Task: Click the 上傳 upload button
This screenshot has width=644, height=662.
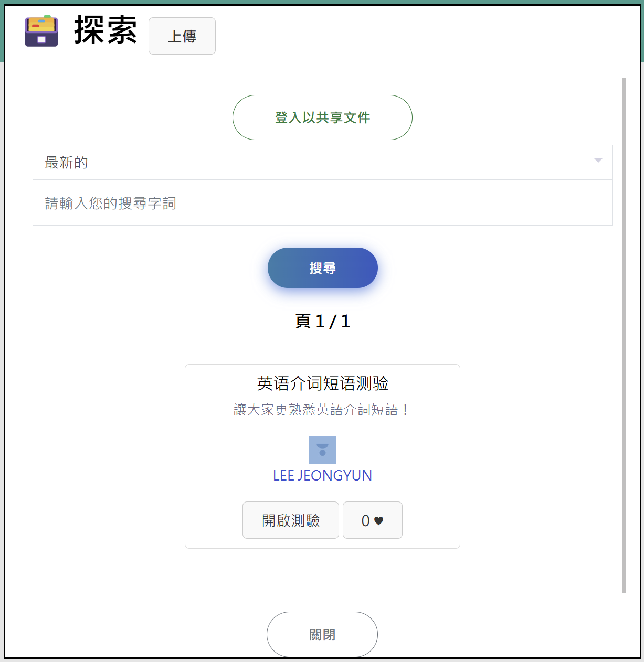Action: tap(182, 36)
